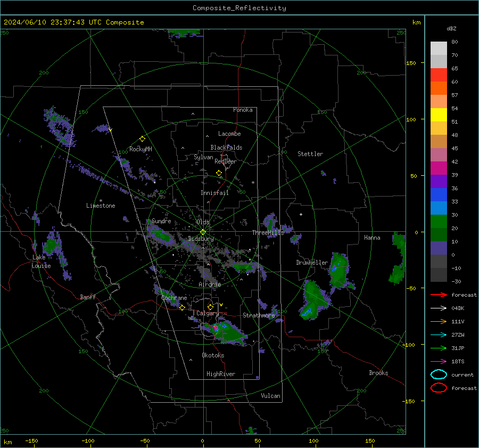Click the cyan current ellipse icon
The width and height of the screenshot is (479, 448).
439,374
